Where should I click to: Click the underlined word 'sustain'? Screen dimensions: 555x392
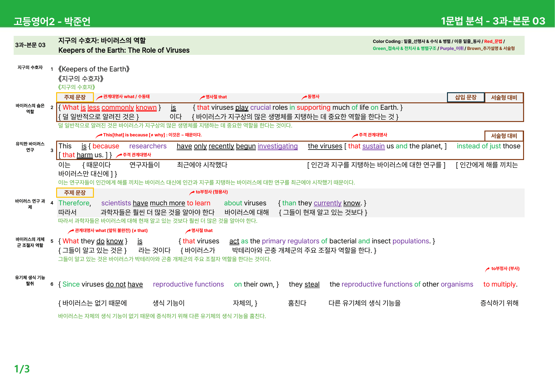[373, 146]
